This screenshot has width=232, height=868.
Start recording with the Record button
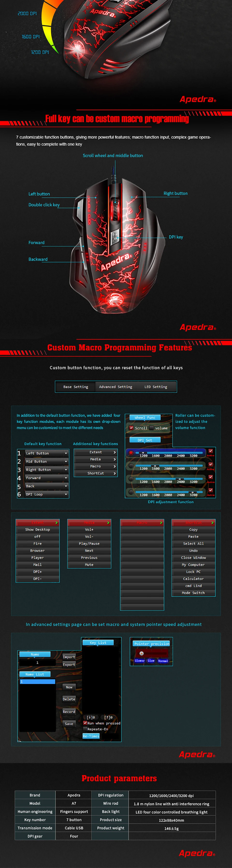[69, 712]
